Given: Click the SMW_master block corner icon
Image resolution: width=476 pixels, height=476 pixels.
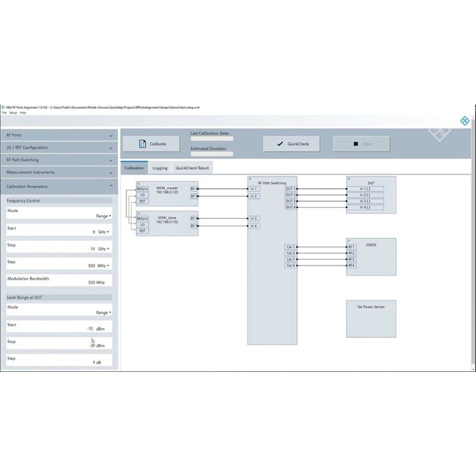Looking at the screenshot, I should [x=139, y=183].
